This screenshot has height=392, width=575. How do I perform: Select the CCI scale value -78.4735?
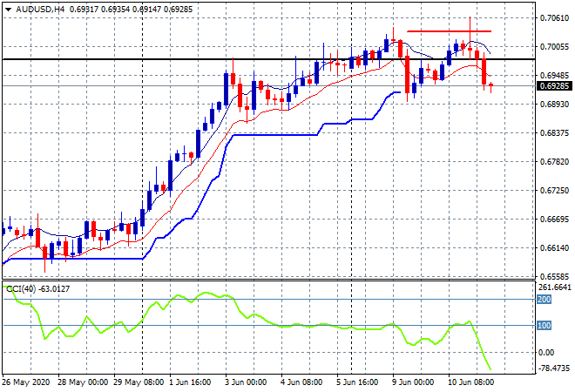point(554,368)
